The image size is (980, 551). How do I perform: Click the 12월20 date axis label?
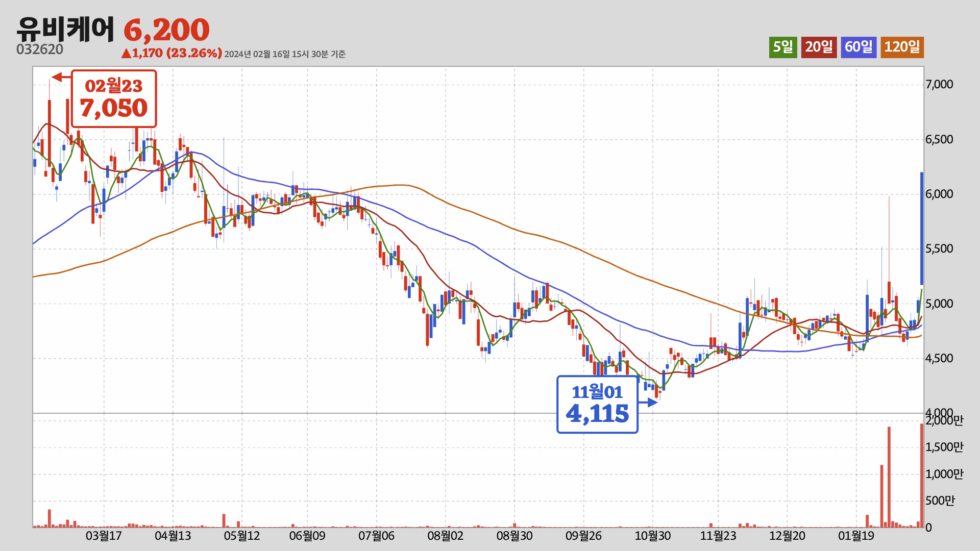coord(787,536)
